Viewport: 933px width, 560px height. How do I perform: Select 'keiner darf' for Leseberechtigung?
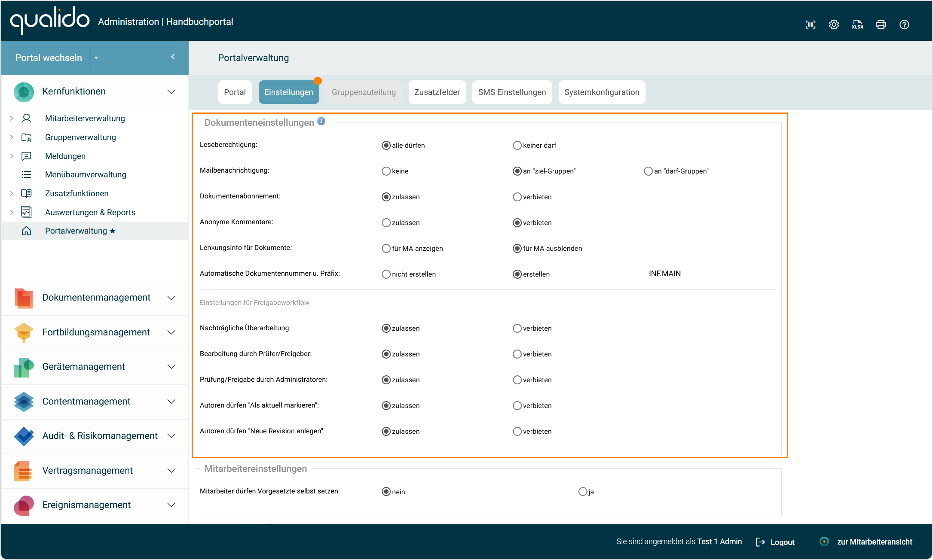tap(517, 146)
